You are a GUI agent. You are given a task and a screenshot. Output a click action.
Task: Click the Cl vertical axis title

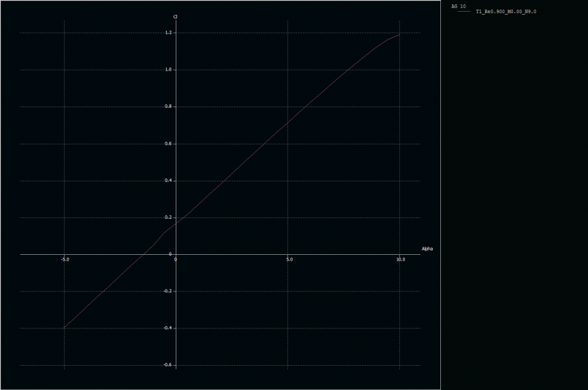[175, 16]
